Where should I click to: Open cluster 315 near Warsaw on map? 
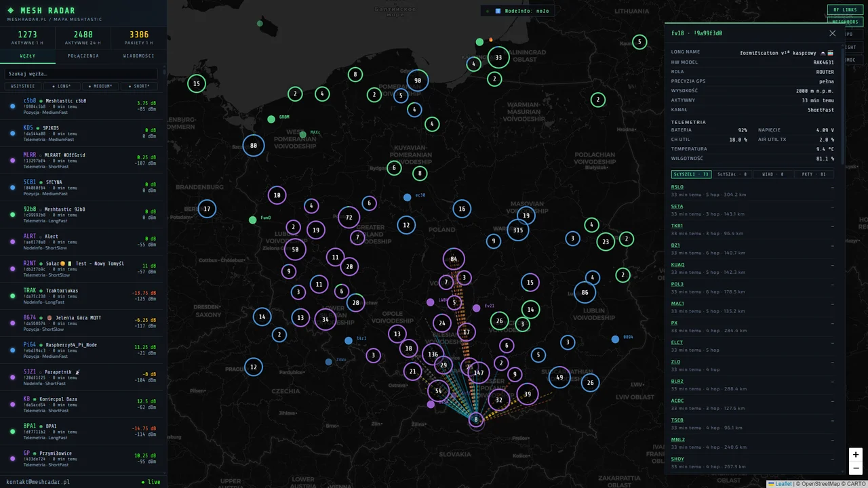[x=518, y=230]
